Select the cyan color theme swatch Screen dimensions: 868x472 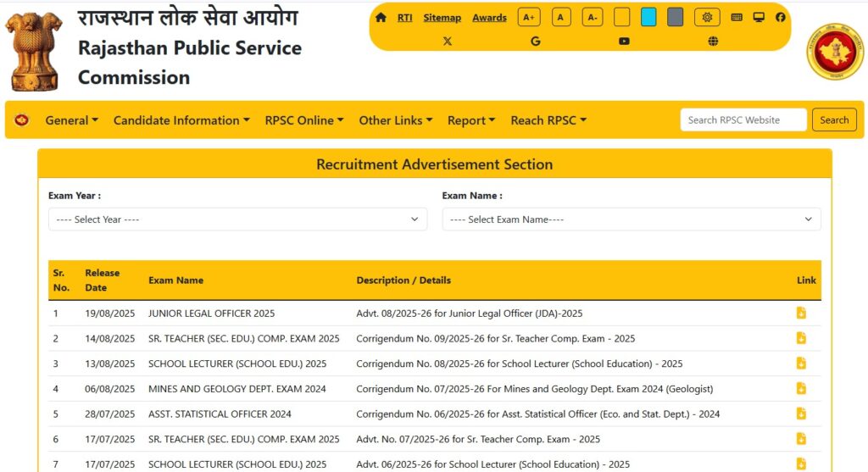[x=648, y=17]
